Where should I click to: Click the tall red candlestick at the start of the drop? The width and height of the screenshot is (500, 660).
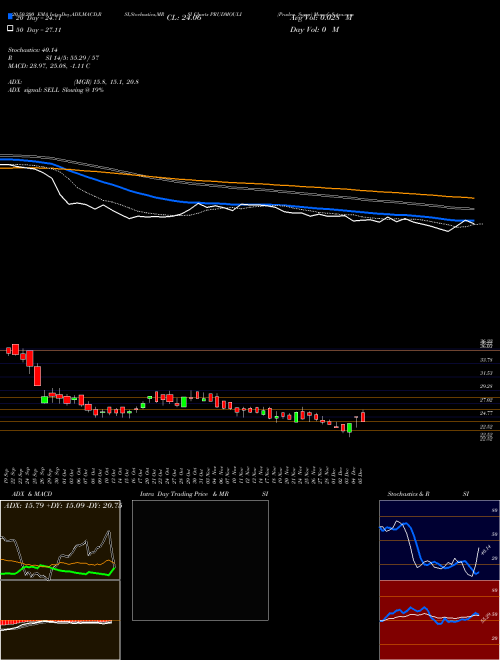[x=37, y=376]
